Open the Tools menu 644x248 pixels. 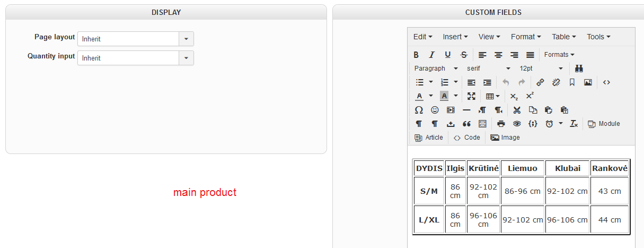[x=598, y=37]
